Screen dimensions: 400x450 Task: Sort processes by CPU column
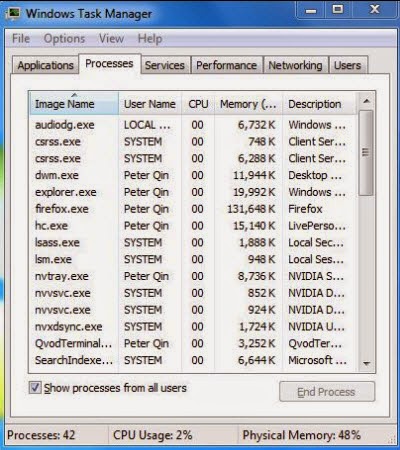pos(198,104)
